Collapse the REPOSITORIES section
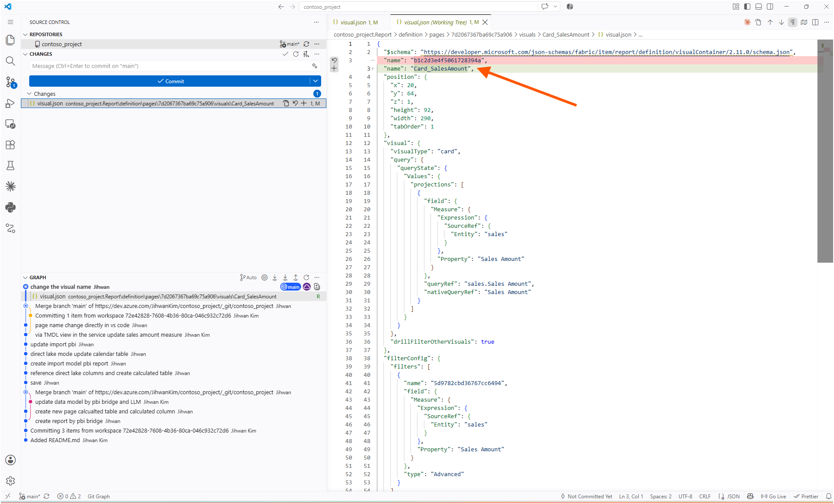 [x=25, y=34]
